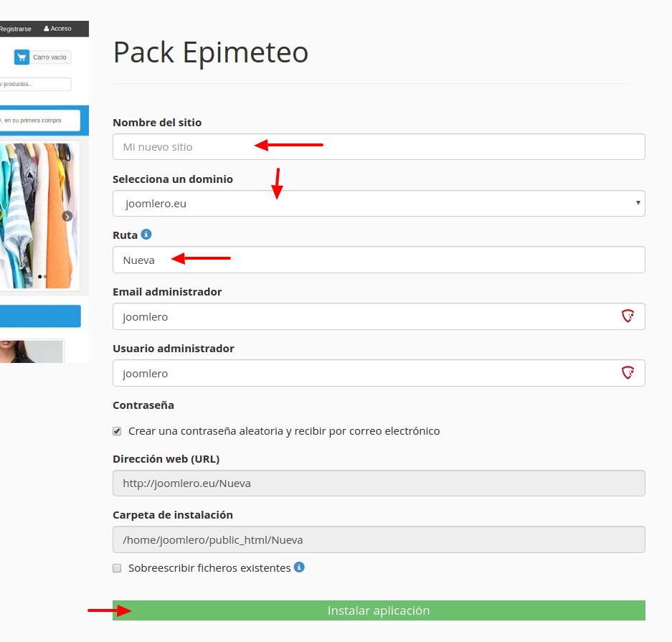Click the product search box
The width and height of the screenshot is (672, 642).
click(x=35, y=84)
